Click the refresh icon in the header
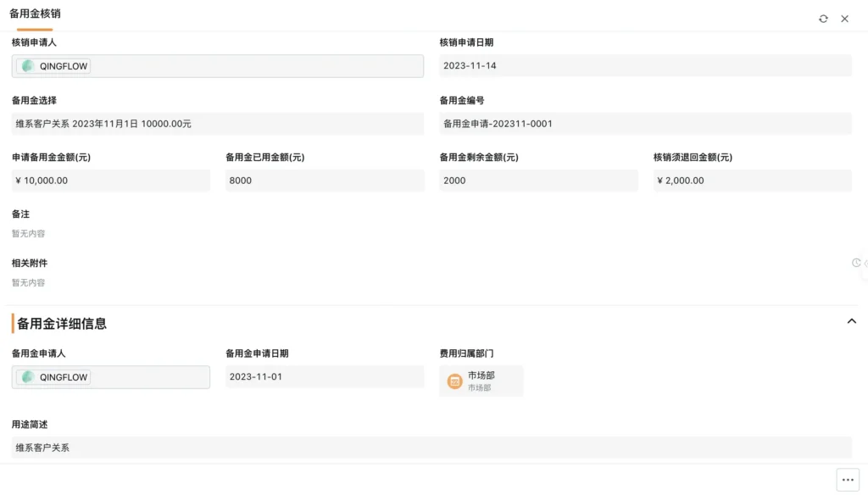This screenshot has width=868, height=495. 823,19
